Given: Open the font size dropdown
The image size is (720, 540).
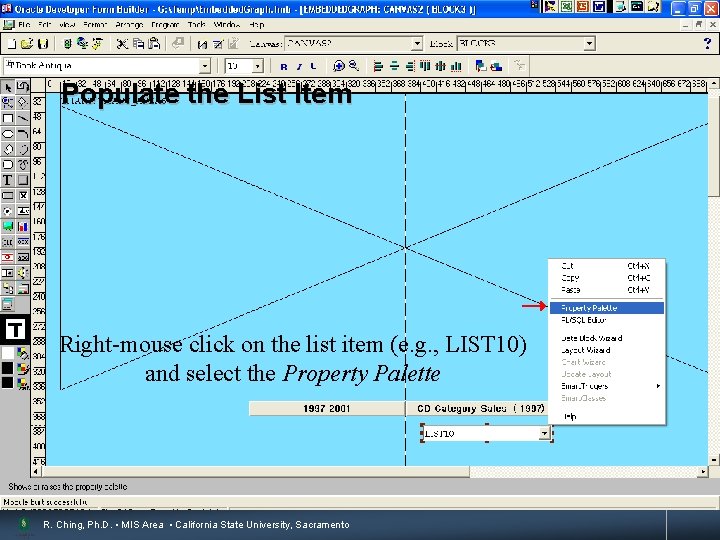Looking at the screenshot, I should tap(258, 66).
